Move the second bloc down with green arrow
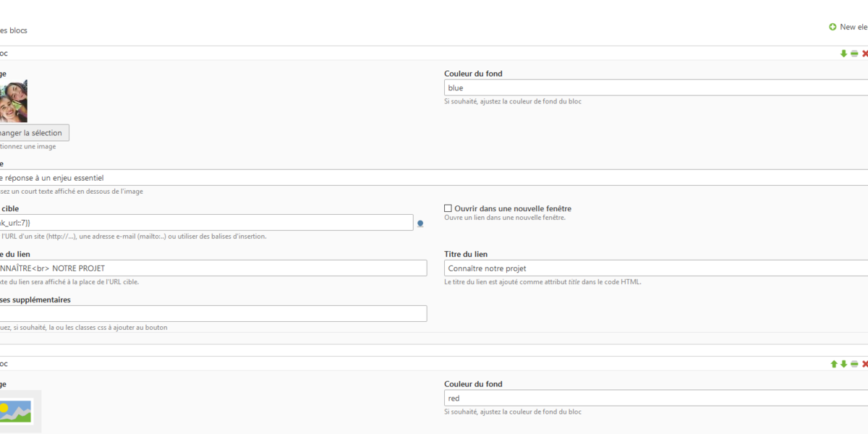 pos(843,364)
